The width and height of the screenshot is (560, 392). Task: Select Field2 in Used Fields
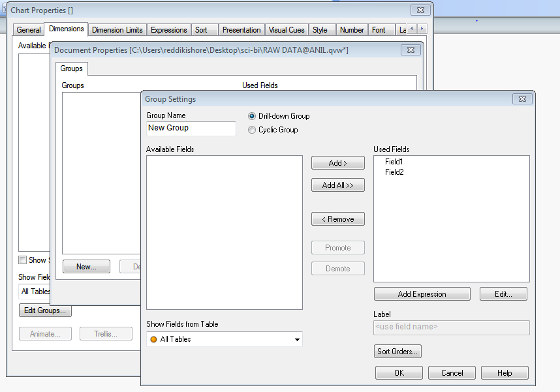[394, 172]
